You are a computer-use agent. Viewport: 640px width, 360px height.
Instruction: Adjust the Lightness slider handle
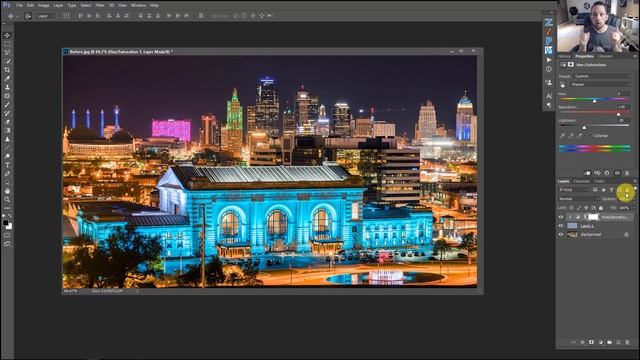[x=584, y=128]
